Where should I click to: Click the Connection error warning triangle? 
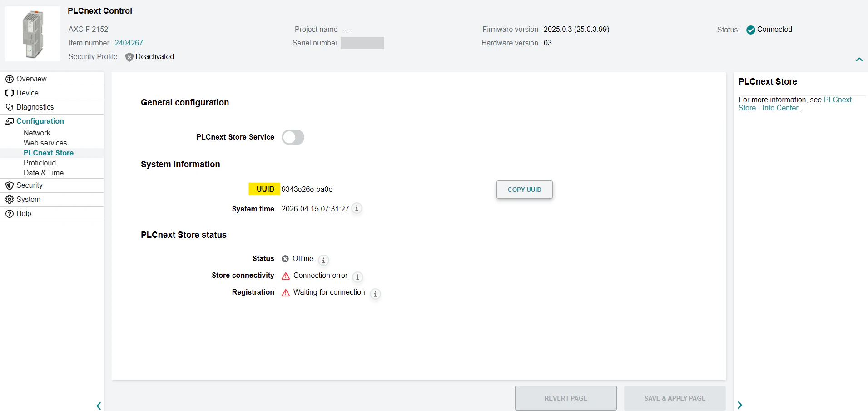(x=286, y=276)
